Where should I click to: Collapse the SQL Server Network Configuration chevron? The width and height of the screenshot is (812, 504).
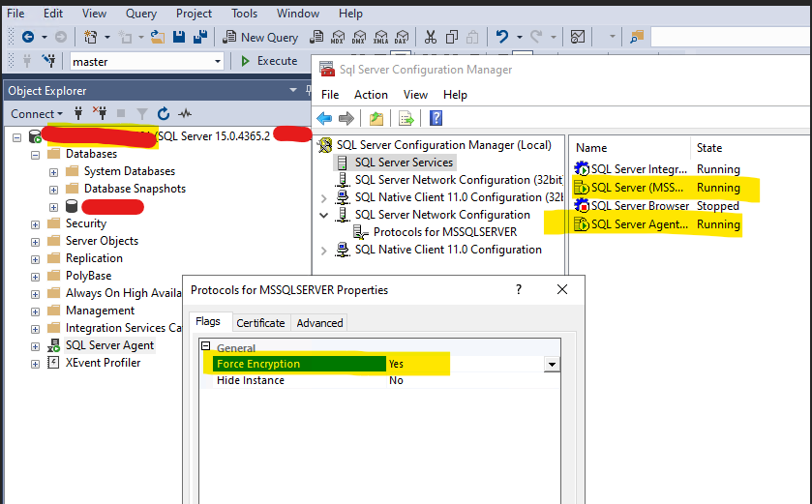tap(324, 215)
